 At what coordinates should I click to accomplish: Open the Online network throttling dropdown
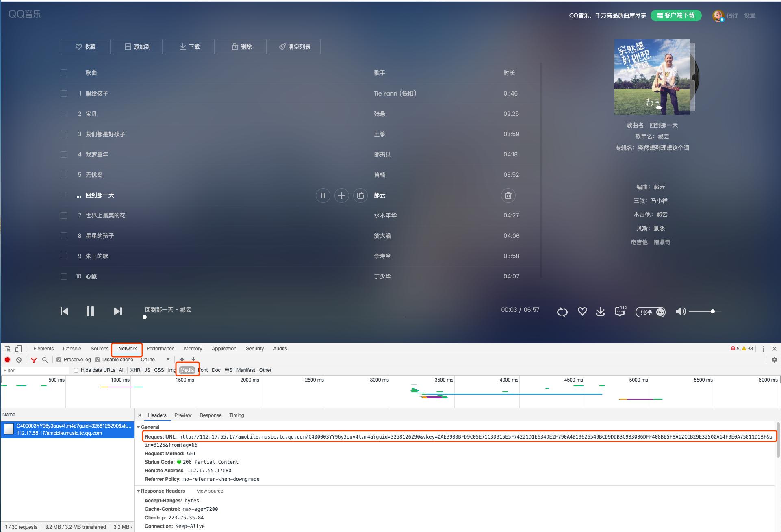click(x=154, y=360)
